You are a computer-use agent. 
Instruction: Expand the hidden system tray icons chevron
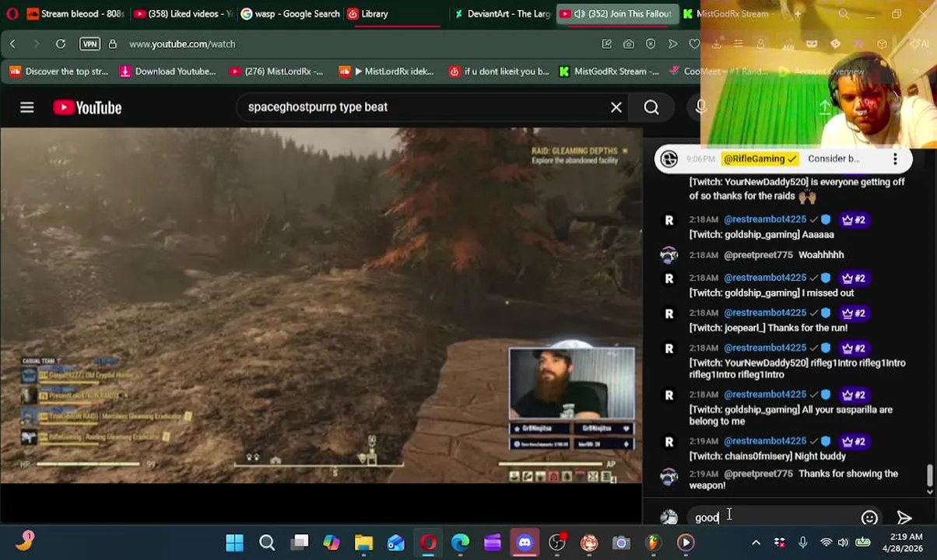(756, 542)
